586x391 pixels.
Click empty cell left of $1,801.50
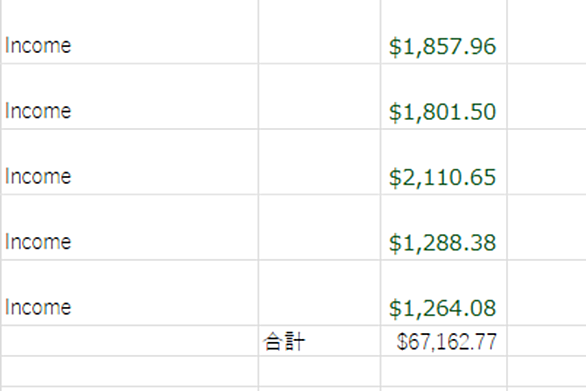319,96
